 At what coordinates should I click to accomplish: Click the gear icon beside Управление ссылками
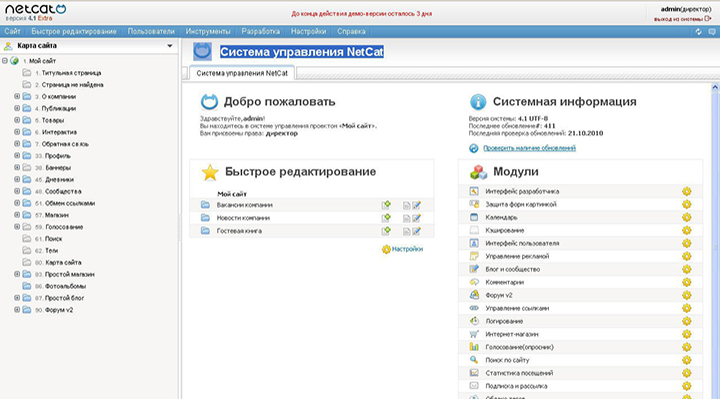pos(686,308)
